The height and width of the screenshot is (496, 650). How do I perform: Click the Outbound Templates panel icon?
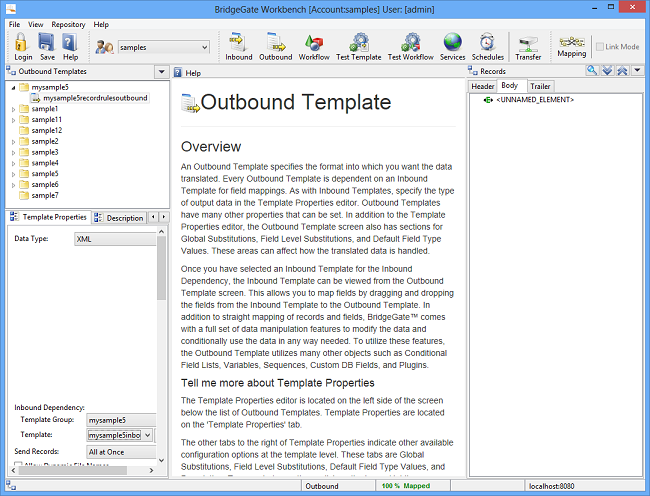click(x=11, y=71)
